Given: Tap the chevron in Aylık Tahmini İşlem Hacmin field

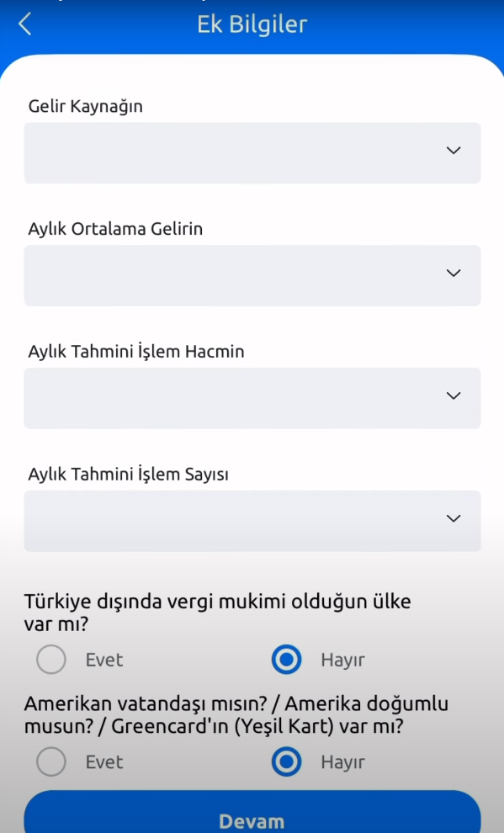Looking at the screenshot, I should (453, 395).
